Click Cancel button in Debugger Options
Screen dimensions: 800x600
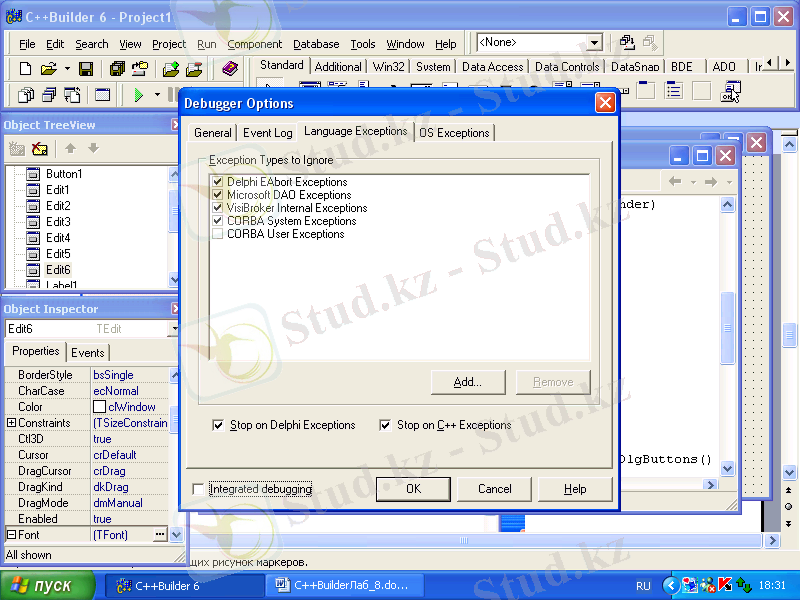coord(494,489)
